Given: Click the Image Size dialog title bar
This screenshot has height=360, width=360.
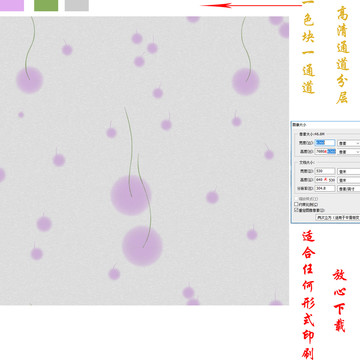Looking at the screenshot, I should (326, 124).
